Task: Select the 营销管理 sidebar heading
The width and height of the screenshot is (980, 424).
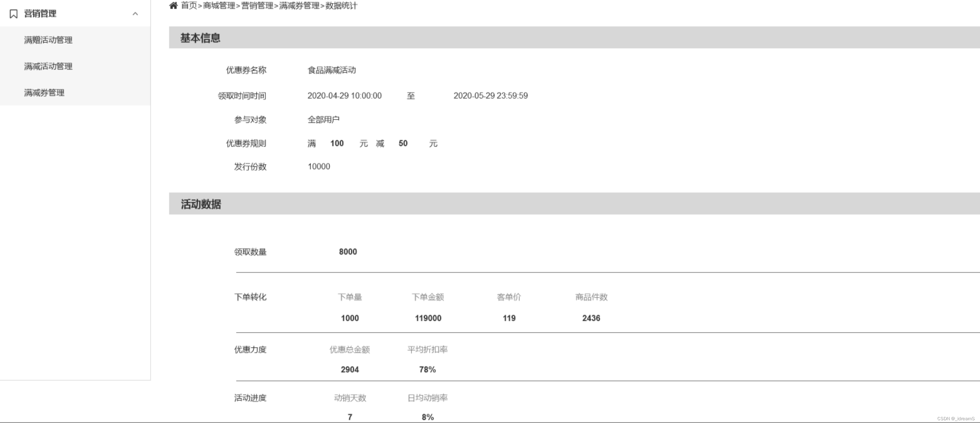Action: pos(40,14)
